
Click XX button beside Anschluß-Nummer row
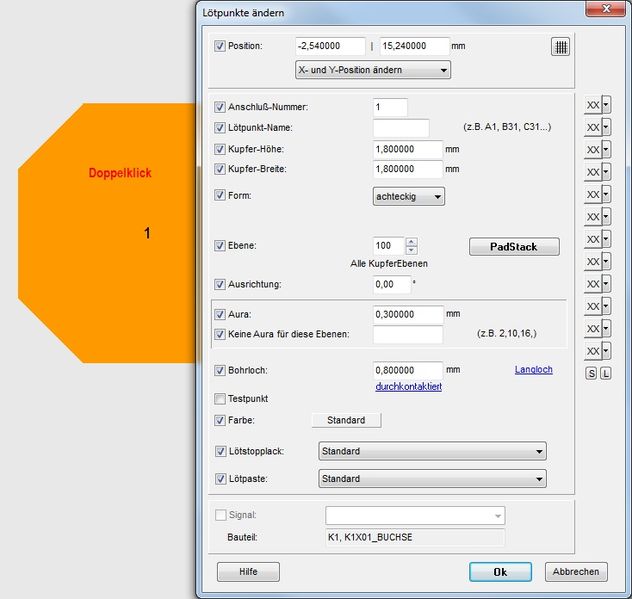click(x=593, y=105)
